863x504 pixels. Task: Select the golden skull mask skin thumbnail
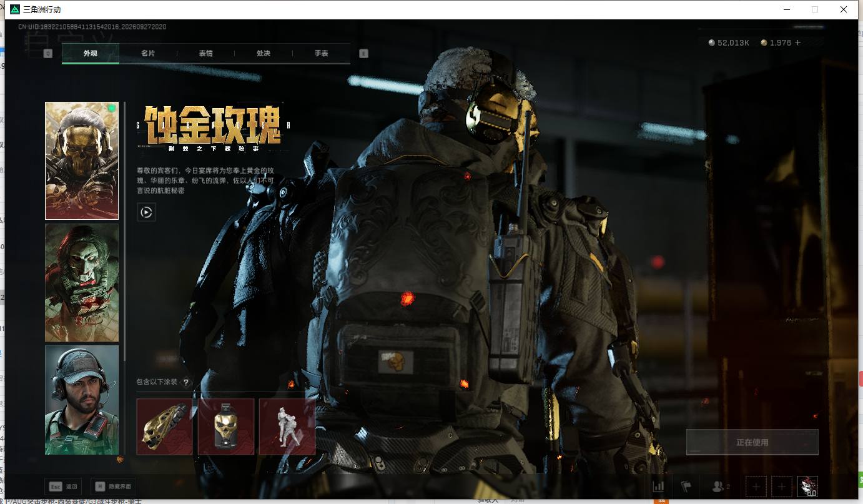(x=82, y=161)
